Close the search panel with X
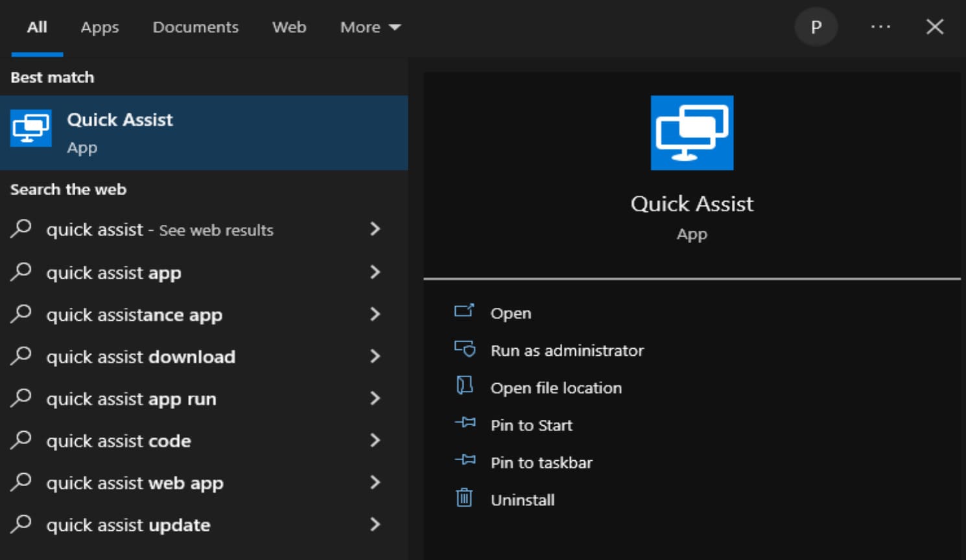Viewport: 966px width, 560px height. pyautogui.click(x=935, y=27)
